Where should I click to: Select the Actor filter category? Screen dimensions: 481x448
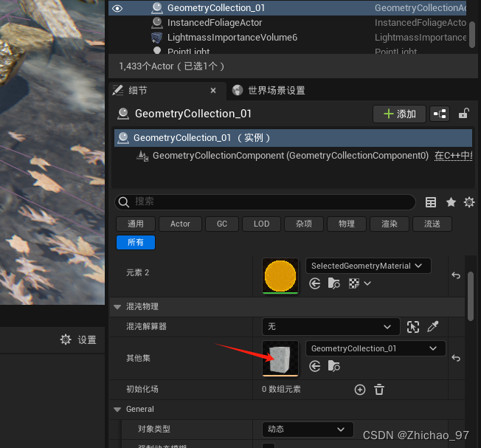click(x=180, y=224)
